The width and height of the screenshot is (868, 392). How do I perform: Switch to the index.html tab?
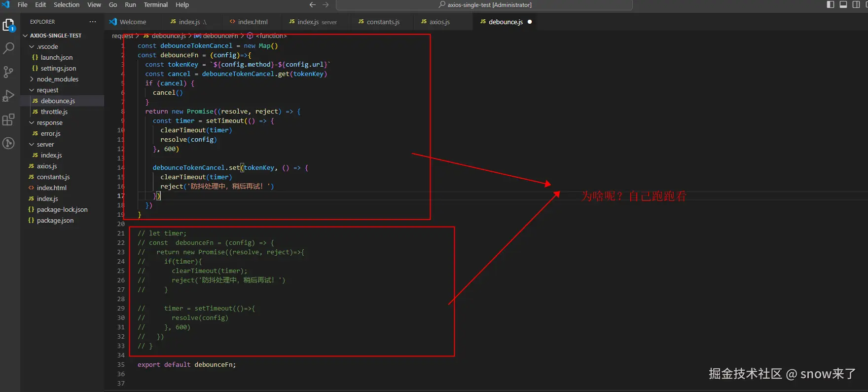(252, 22)
